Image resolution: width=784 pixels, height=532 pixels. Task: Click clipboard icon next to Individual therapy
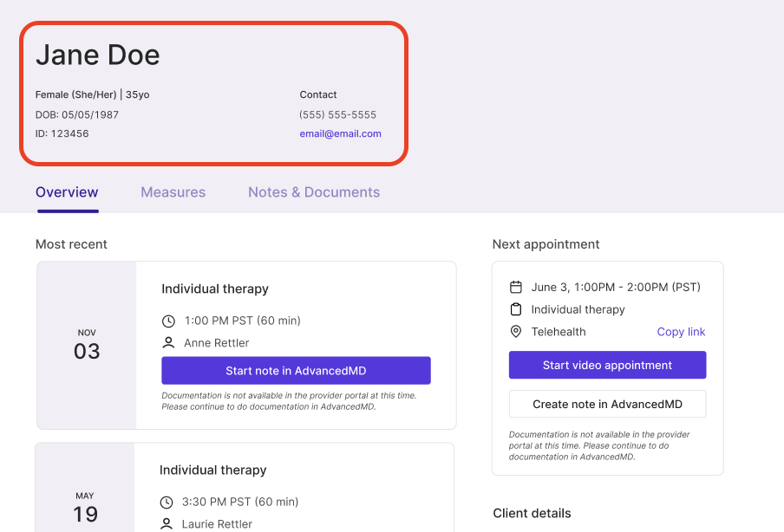(x=515, y=309)
